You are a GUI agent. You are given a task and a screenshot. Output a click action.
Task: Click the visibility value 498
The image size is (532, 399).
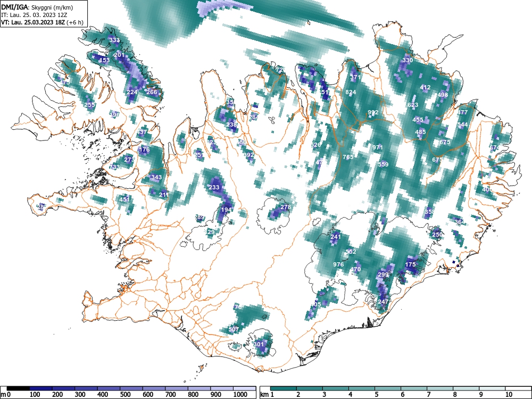[x=443, y=95]
